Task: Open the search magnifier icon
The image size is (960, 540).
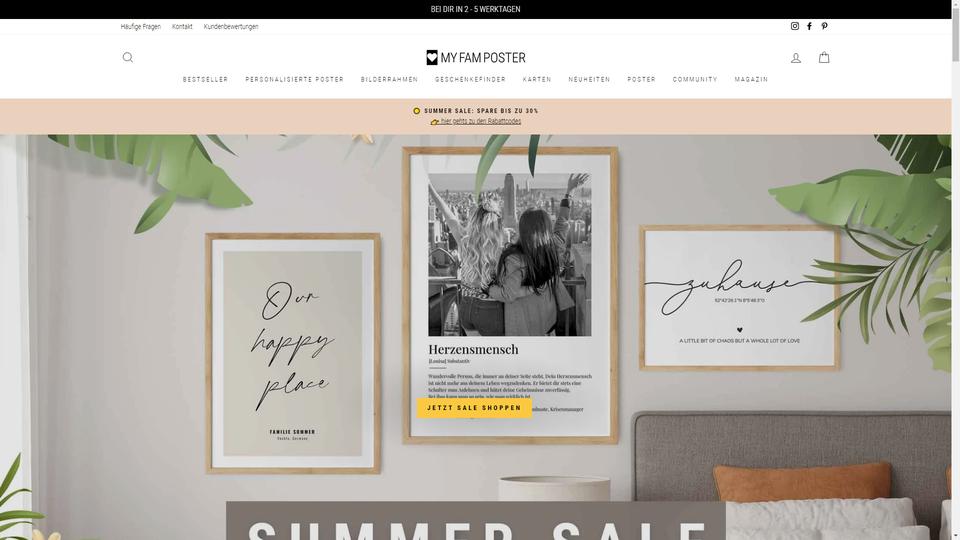Action: point(127,58)
